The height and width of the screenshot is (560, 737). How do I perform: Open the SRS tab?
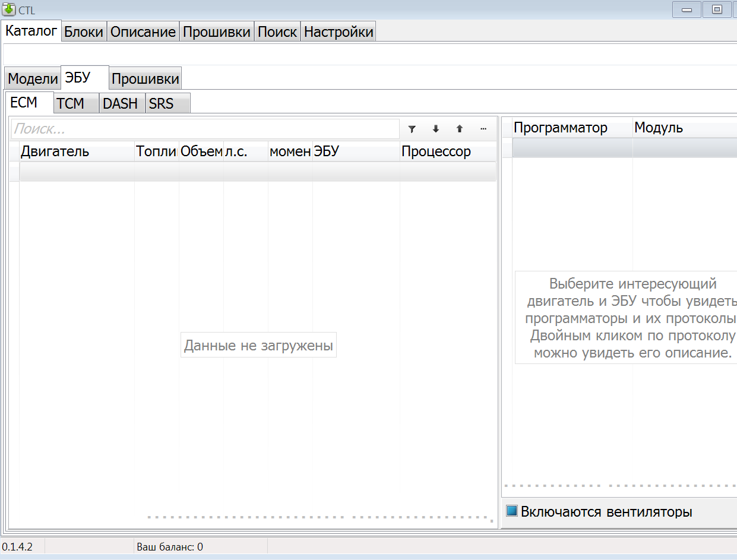(x=161, y=104)
